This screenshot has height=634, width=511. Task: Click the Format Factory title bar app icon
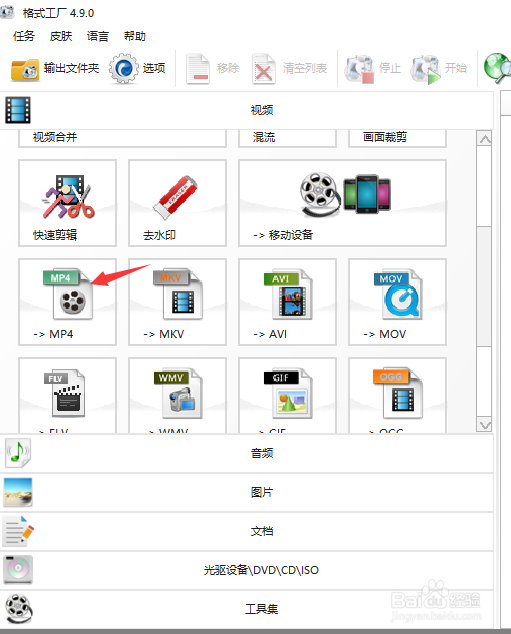tap(6, 13)
